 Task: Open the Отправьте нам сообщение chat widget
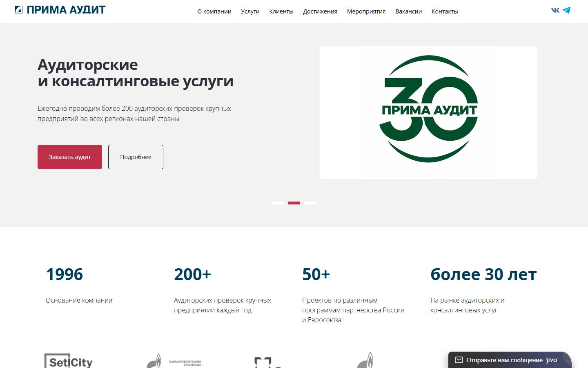tap(510, 360)
